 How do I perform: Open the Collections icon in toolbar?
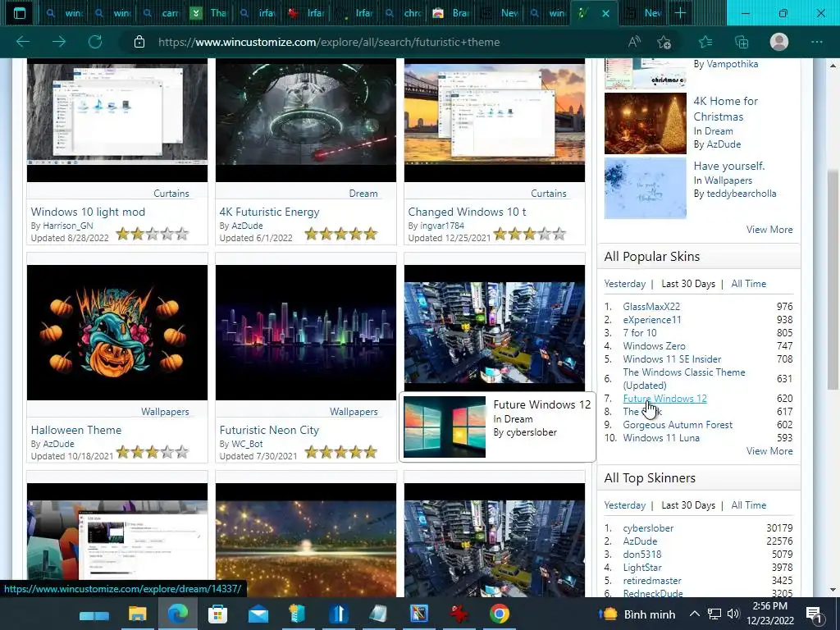(x=742, y=42)
